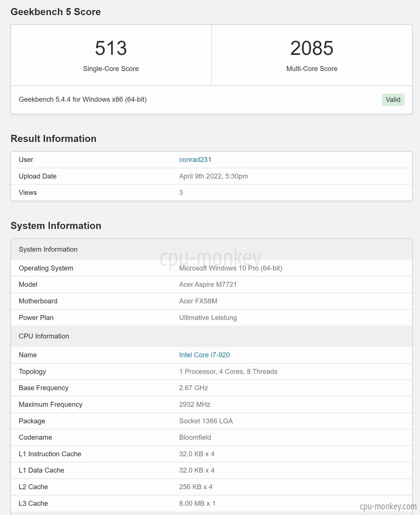Click the L1 Data Cache row label
Image resolution: width=420 pixels, height=515 pixels.
pyautogui.click(x=41, y=470)
